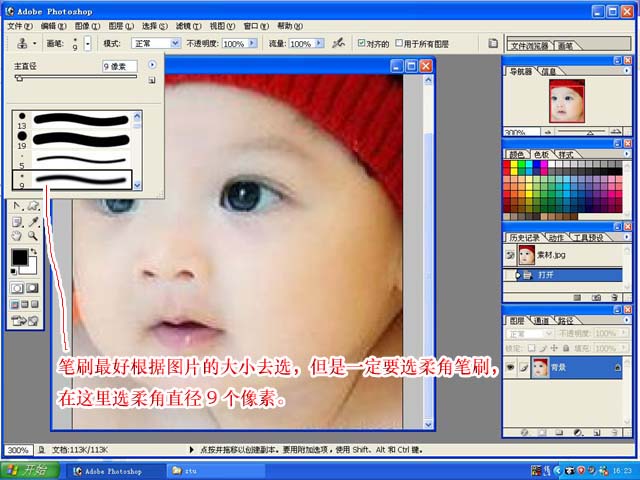Select the Zoom magnifier tool
Screen dimensions: 640x480
pos(33,236)
